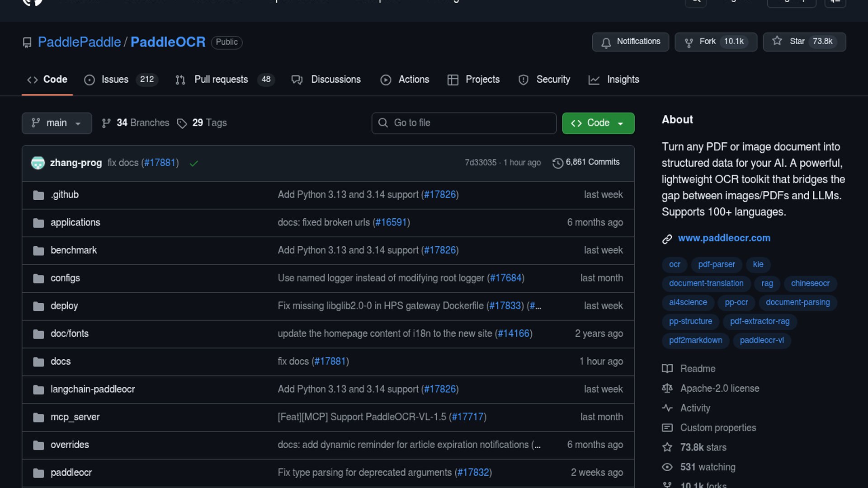Open the Apache-2.0 license link
The width and height of the screenshot is (868, 488).
tap(719, 389)
